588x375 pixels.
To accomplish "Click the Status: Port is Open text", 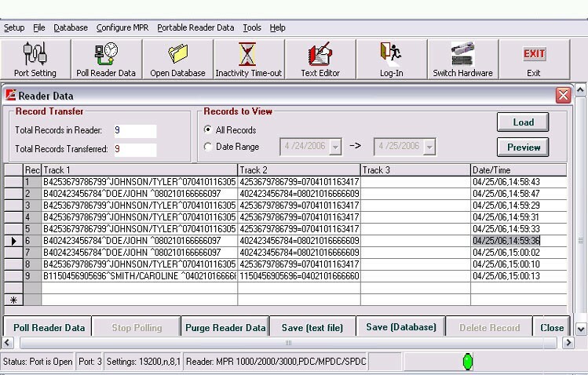I will (38, 362).
